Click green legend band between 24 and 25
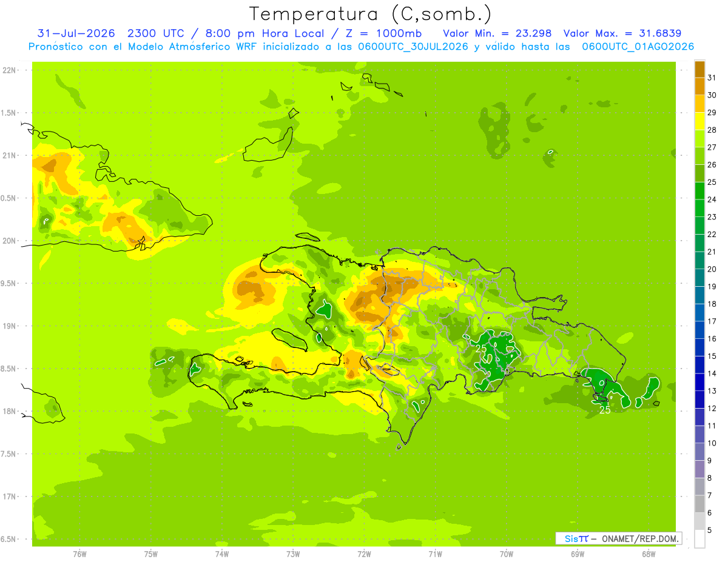The image size is (728, 562). pos(699,191)
